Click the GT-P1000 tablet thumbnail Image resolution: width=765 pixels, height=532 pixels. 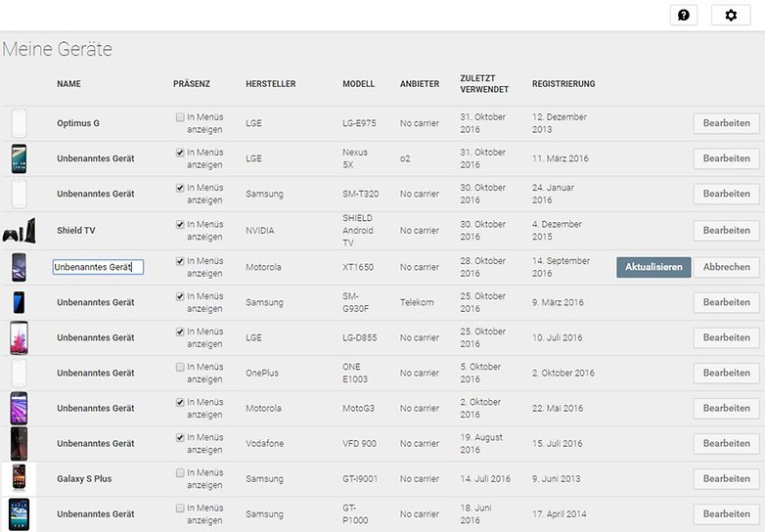(x=19, y=514)
